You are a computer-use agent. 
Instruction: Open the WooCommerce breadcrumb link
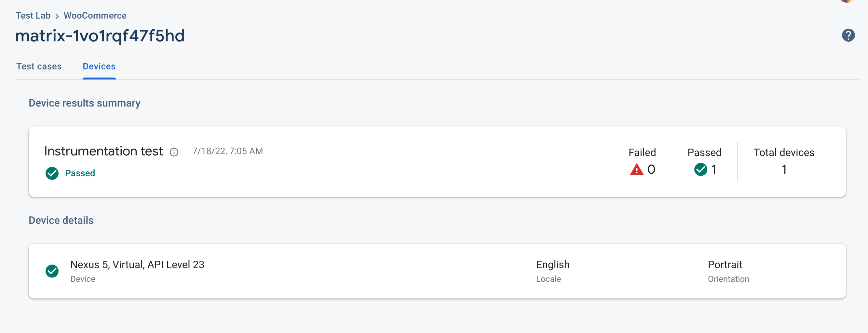95,16
